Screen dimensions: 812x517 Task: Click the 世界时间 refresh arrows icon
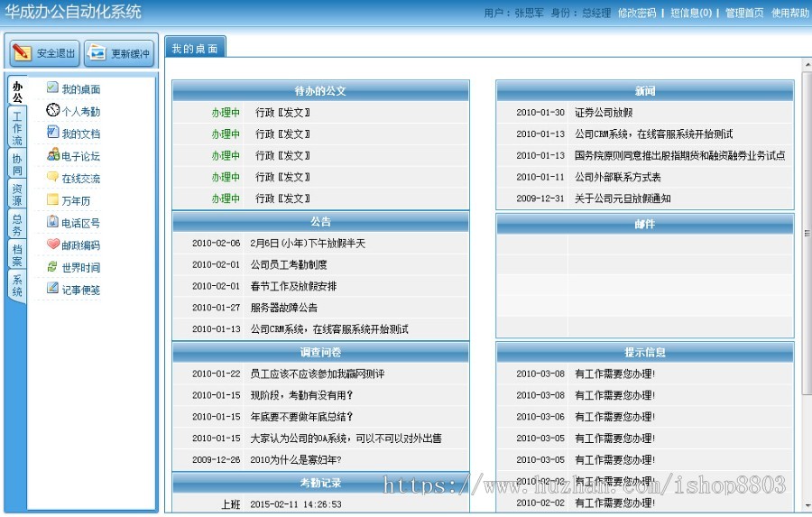pos(52,266)
